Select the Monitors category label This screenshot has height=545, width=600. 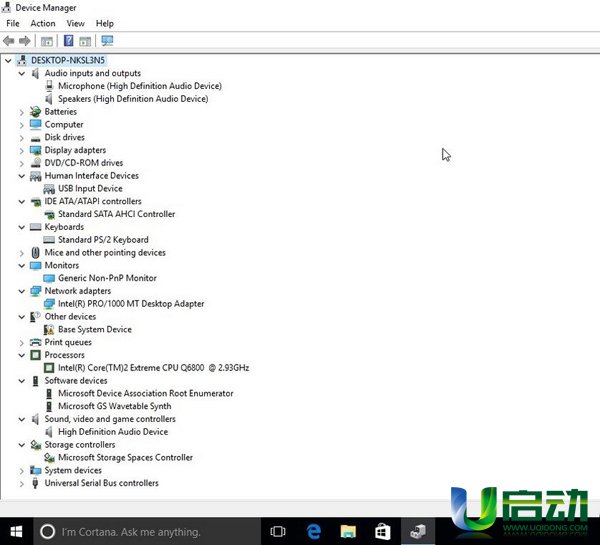point(62,265)
